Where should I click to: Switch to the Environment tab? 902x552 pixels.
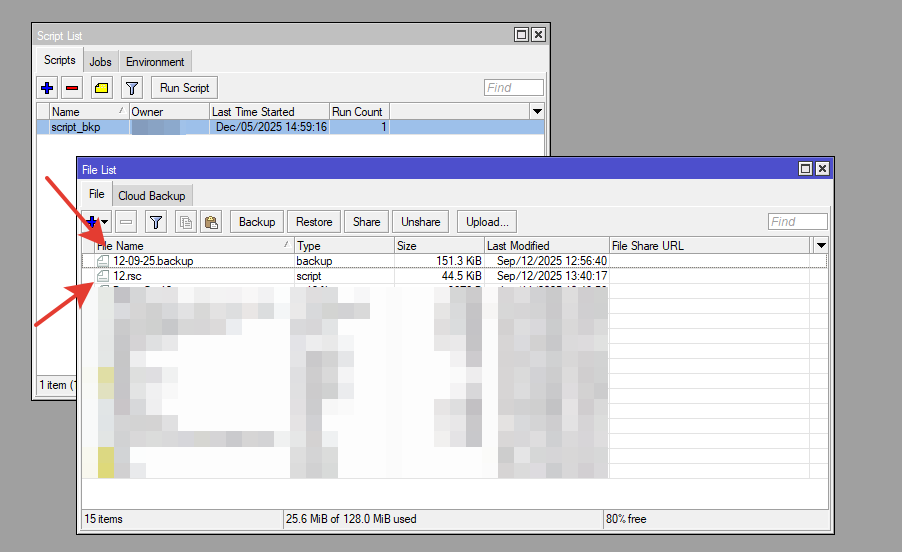(155, 62)
